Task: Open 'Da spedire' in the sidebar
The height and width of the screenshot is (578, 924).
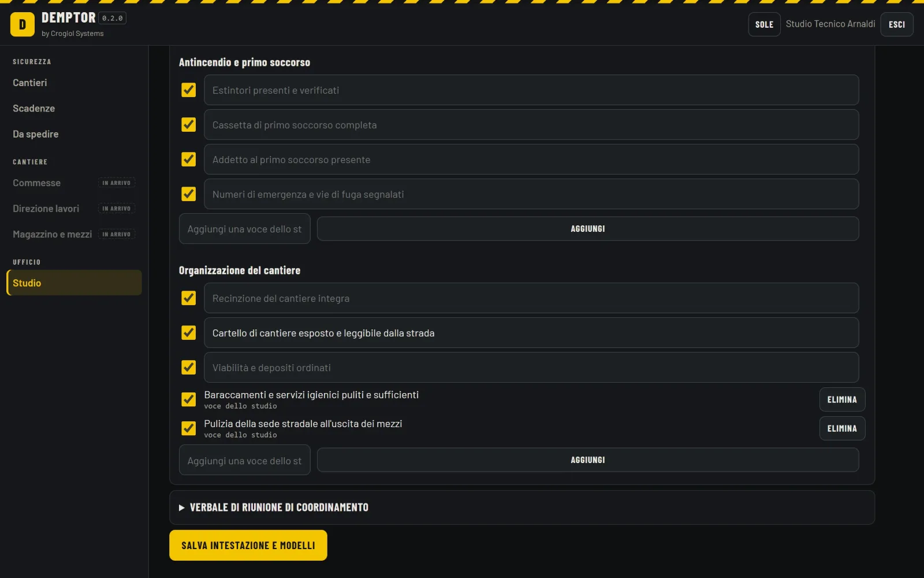Action: point(73,134)
